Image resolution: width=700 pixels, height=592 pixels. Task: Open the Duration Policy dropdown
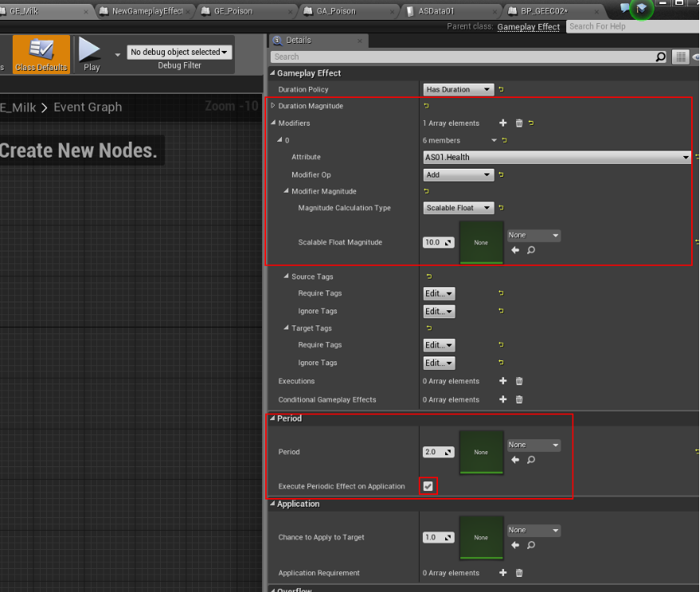click(x=459, y=90)
